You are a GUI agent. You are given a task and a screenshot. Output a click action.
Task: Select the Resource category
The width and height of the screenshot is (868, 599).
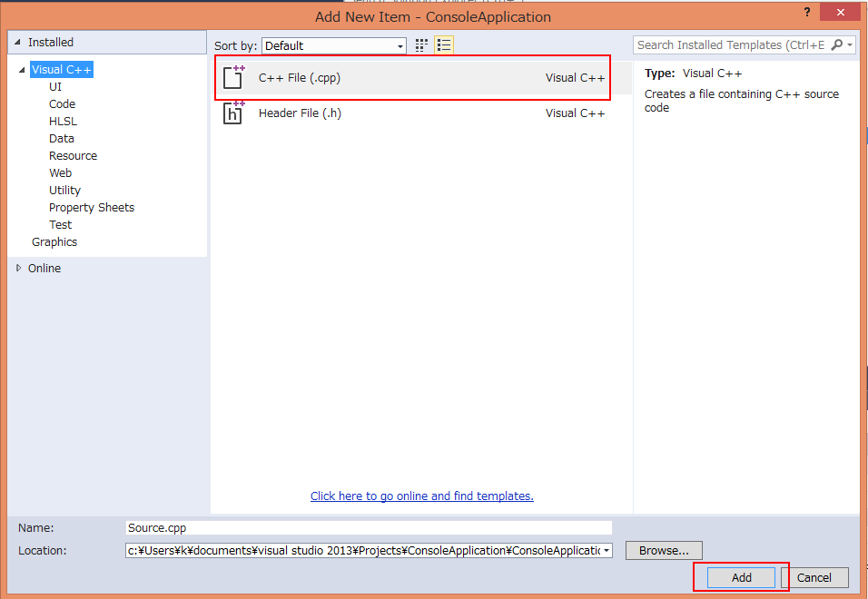tap(73, 155)
